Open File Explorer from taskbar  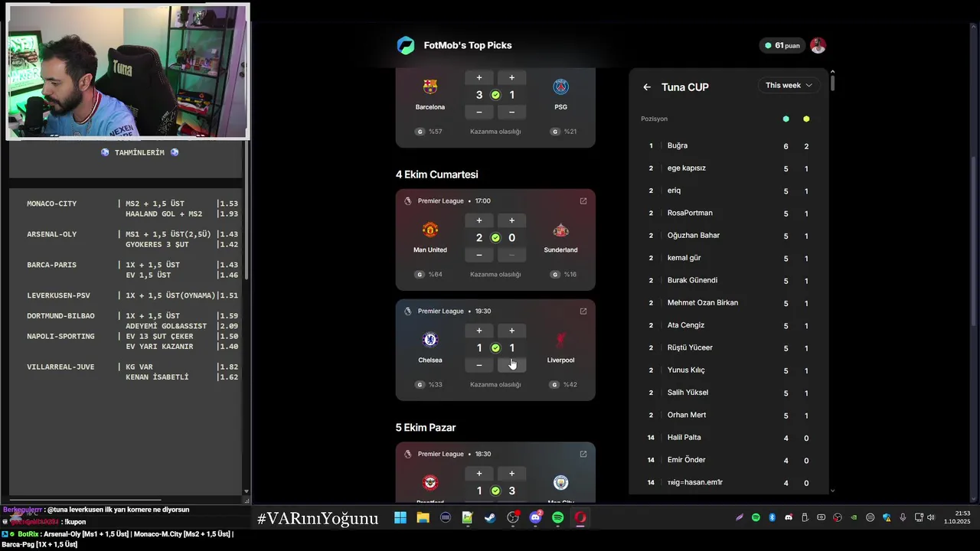point(423,518)
